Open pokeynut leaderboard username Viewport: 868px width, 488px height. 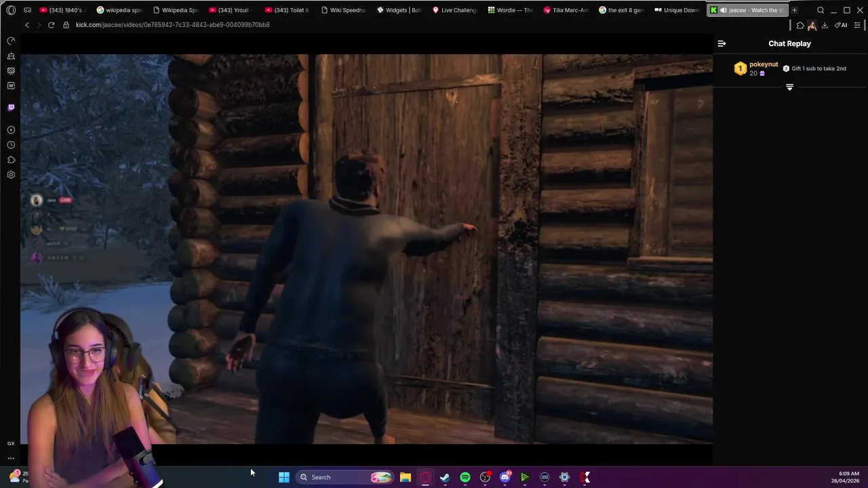point(764,64)
